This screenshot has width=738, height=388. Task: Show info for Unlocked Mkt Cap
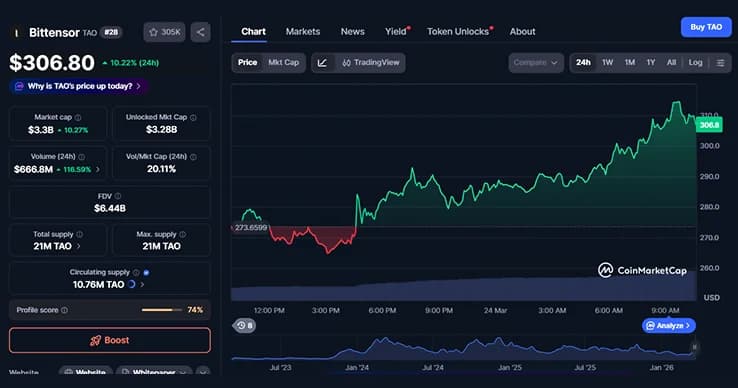coord(193,117)
